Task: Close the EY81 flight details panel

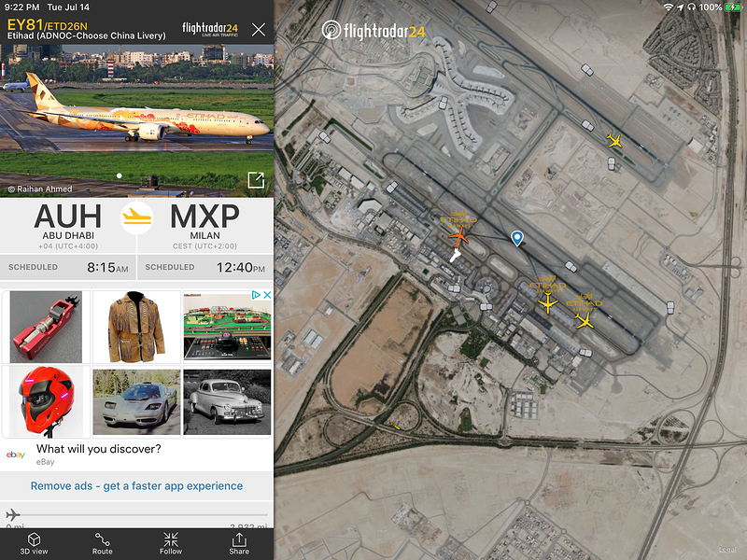Action: (259, 30)
